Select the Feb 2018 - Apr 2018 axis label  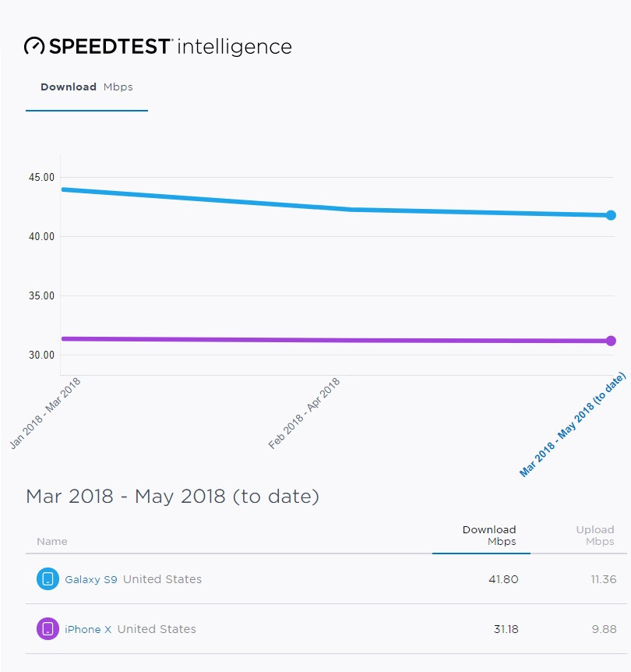point(304,413)
